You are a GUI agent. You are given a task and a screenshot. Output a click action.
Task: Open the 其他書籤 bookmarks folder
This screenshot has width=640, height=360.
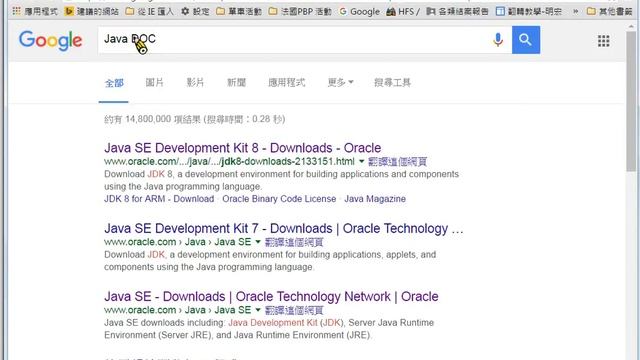609,11
